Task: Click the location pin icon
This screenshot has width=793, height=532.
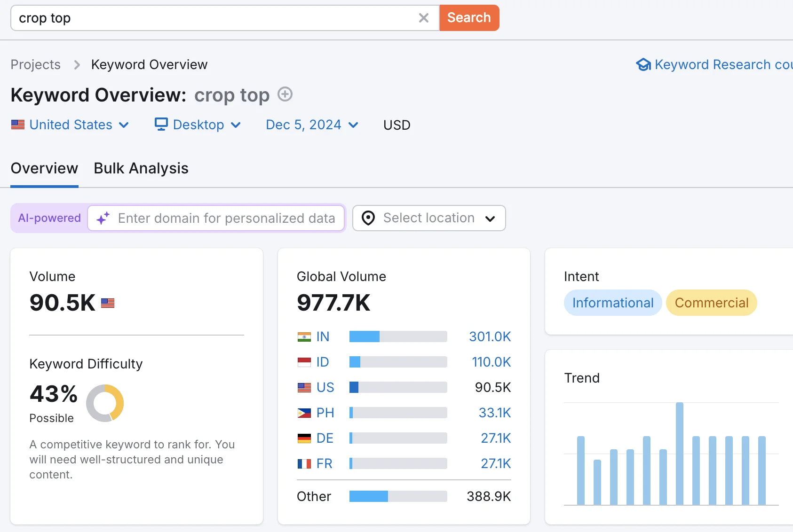Action: pyautogui.click(x=368, y=218)
